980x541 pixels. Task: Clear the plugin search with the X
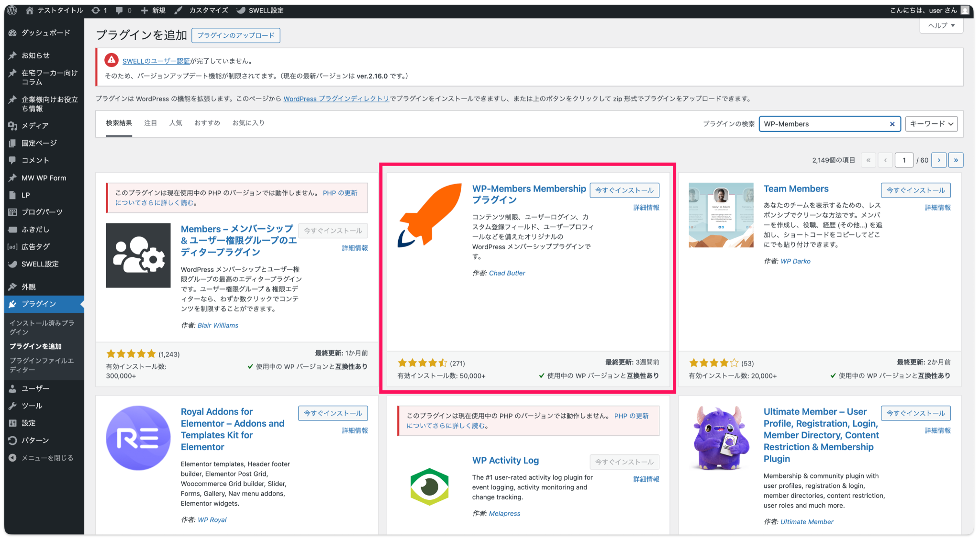[892, 124]
